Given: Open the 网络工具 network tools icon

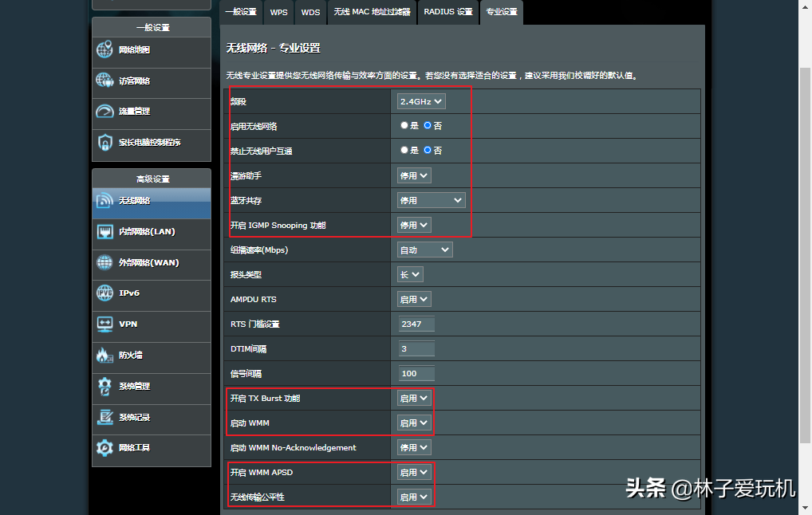Looking at the screenshot, I should pyautogui.click(x=104, y=448).
